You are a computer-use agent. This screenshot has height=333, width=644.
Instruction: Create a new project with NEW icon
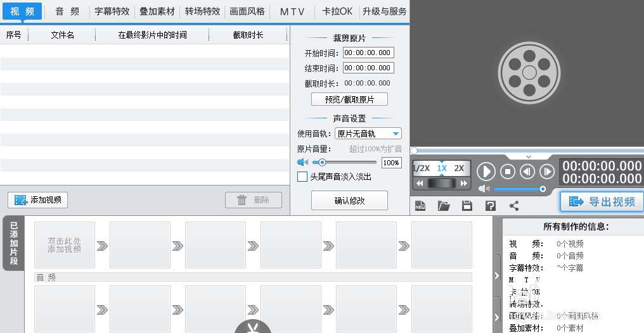tap(420, 205)
